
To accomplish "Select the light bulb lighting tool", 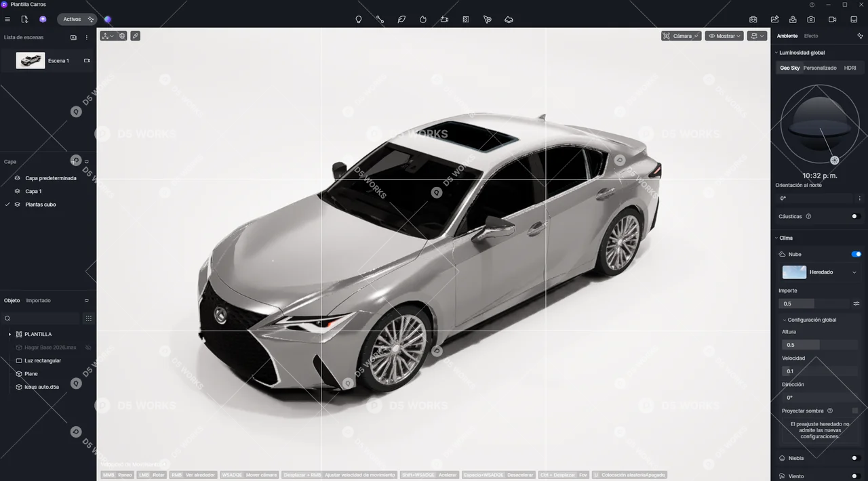I will [x=359, y=19].
